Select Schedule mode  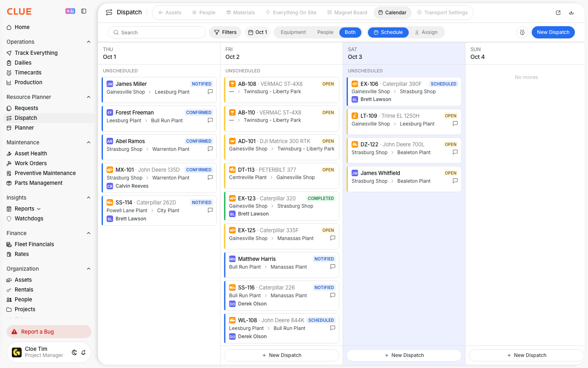click(x=388, y=32)
